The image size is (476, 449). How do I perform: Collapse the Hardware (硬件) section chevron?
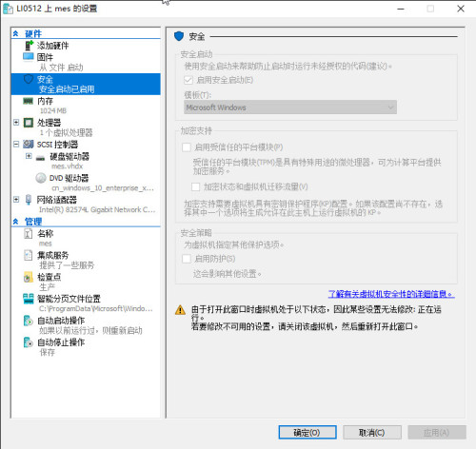[x=15, y=33]
